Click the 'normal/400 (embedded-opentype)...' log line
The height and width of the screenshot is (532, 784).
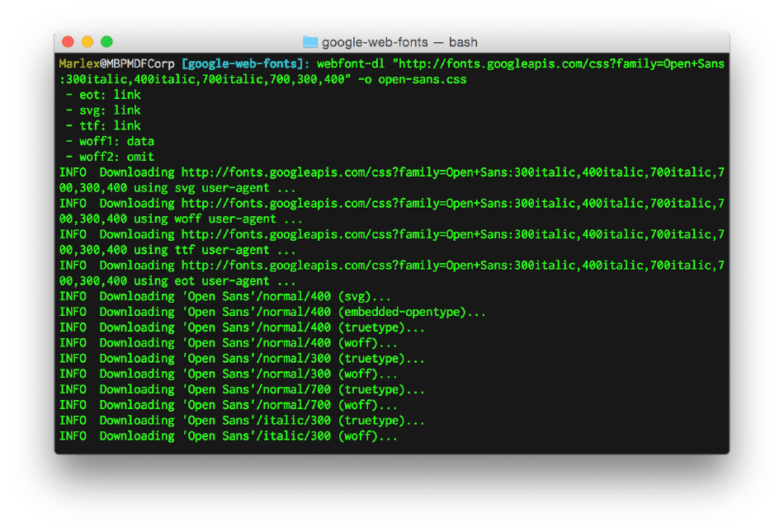(272, 313)
